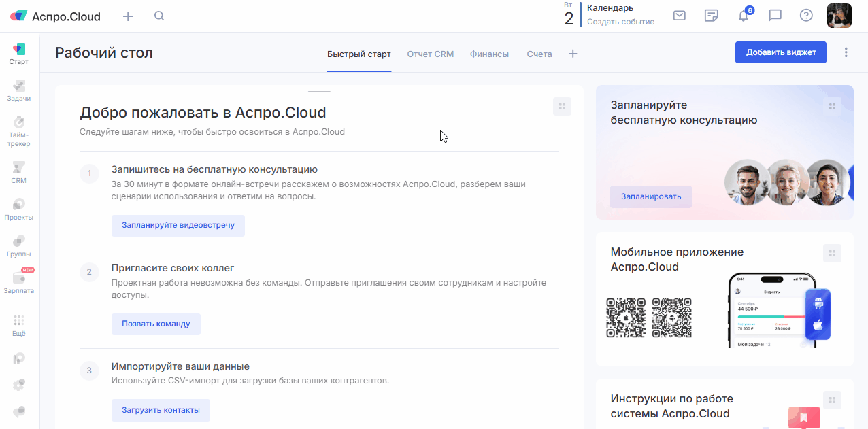The height and width of the screenshot is (429, 868).
Task: Open the settings gear icon in sidebar
Action: click(19, 385)
